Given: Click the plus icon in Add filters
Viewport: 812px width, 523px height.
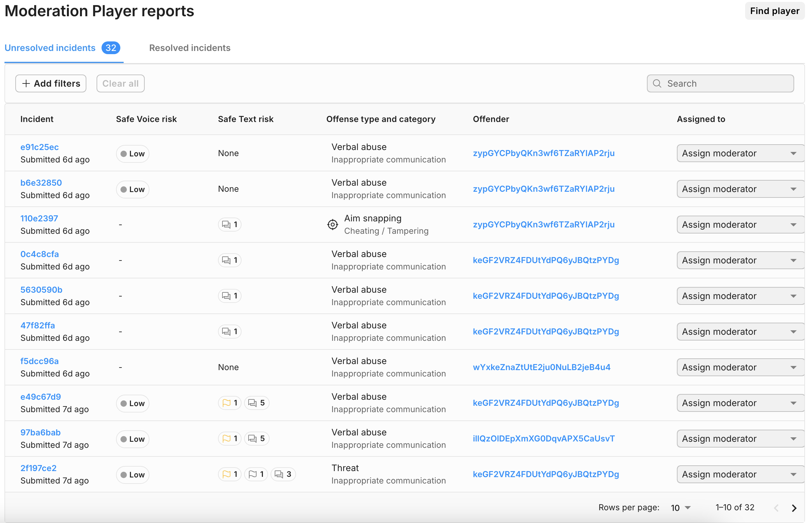Looking at the screenshot, I should (x=26, y=83).
